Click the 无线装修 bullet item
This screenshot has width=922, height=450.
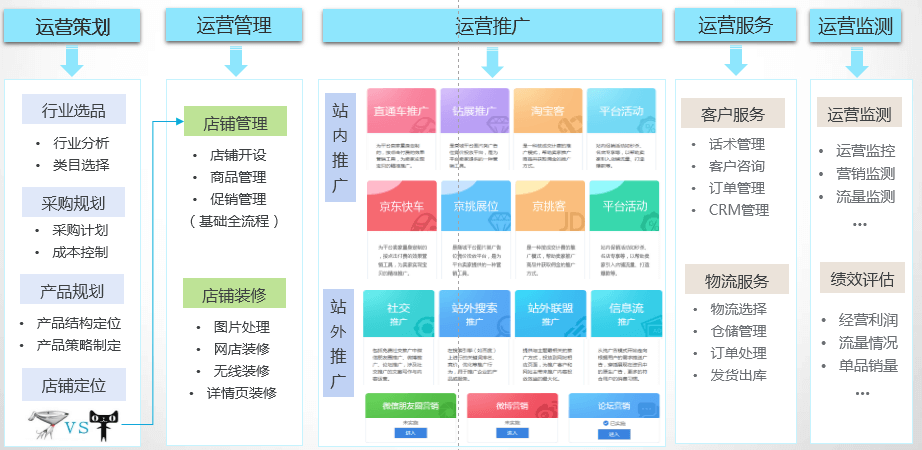pyautogui.click(x=242, y=371)
